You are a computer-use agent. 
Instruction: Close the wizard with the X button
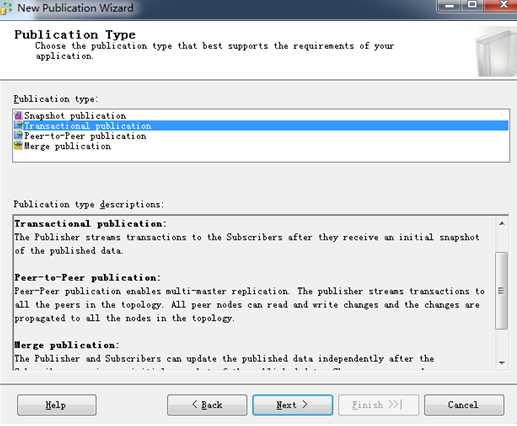(x=503, y=5)
